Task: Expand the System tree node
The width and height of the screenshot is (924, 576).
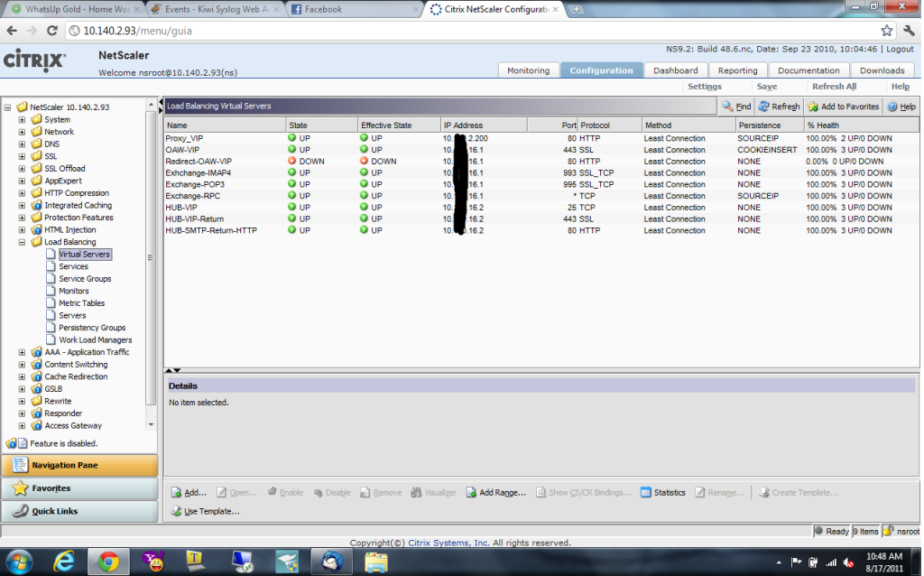Action: tap(22, 120)
